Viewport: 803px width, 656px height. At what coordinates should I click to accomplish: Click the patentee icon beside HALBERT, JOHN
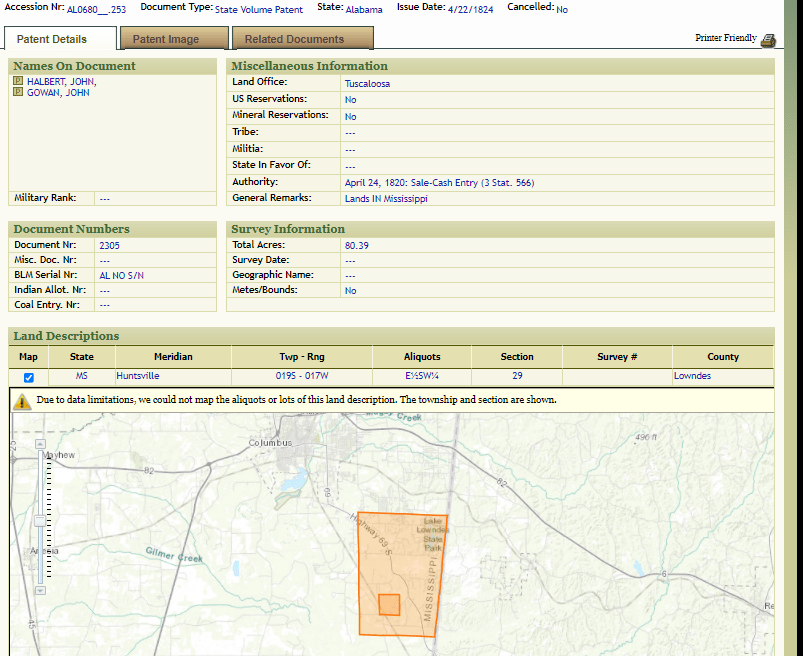pos(18,81)
